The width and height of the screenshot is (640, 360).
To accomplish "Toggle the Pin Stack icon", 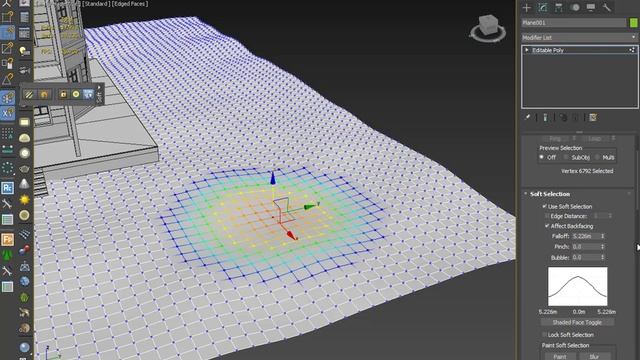I will [527, 118].
